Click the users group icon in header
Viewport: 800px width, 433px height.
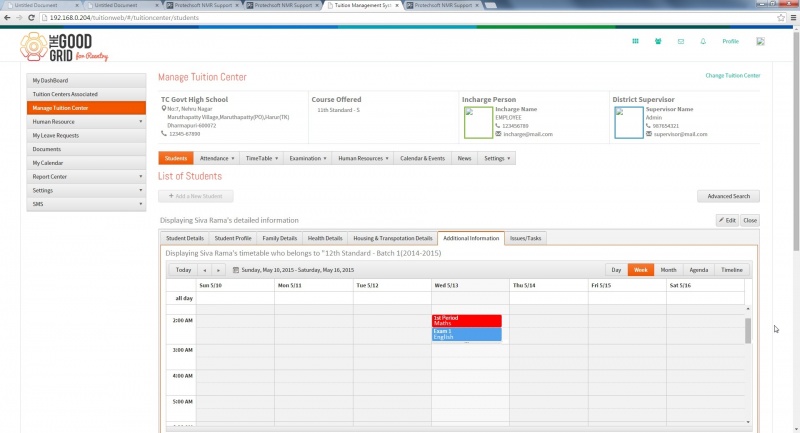(658, 41)
